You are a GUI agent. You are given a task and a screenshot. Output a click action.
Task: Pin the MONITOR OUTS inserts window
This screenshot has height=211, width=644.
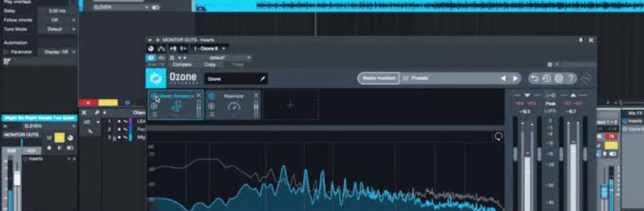[581, 40]
